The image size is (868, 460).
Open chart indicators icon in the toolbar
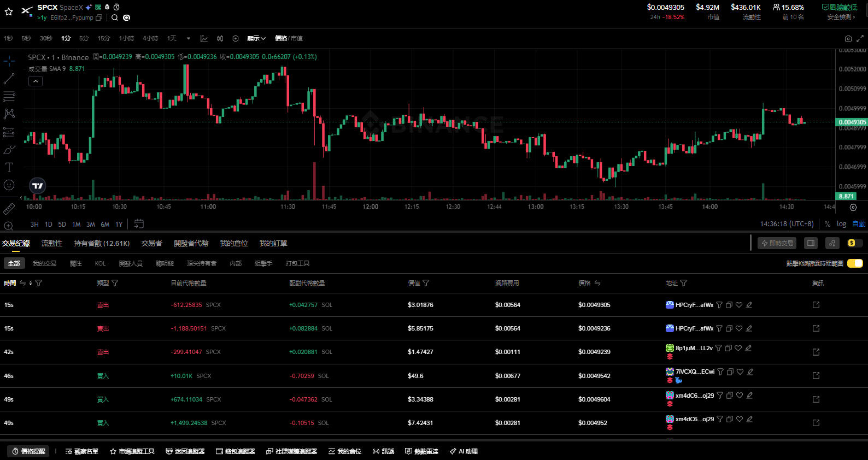(x=204, y=38)
